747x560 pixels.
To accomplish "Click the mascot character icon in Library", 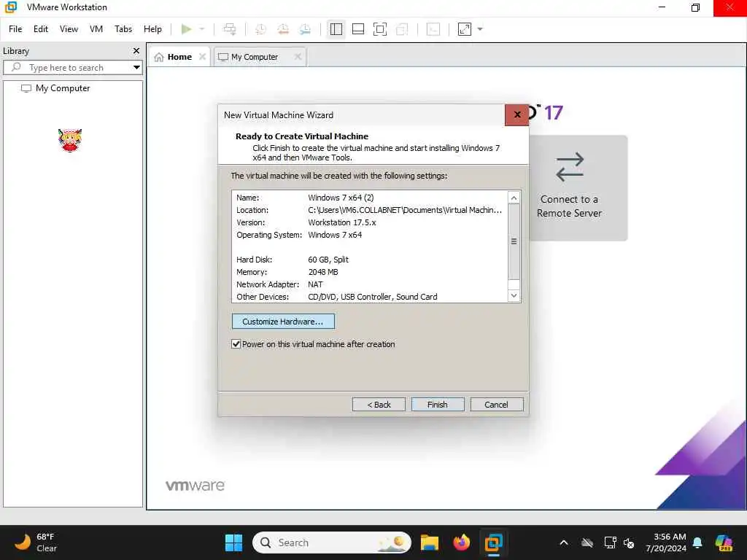I will [70, 140].
